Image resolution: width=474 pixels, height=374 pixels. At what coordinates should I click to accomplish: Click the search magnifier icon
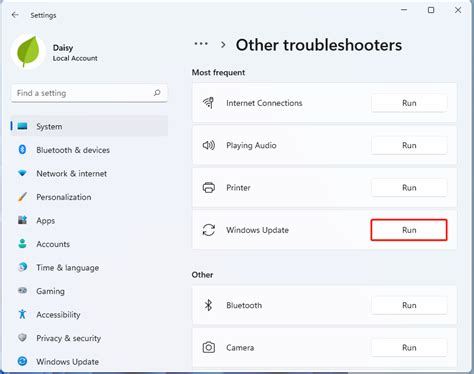(x=157, y=93)
